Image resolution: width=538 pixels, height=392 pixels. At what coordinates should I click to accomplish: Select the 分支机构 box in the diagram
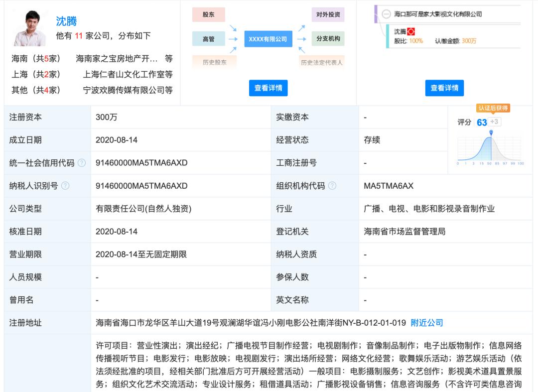coord(328,38)
